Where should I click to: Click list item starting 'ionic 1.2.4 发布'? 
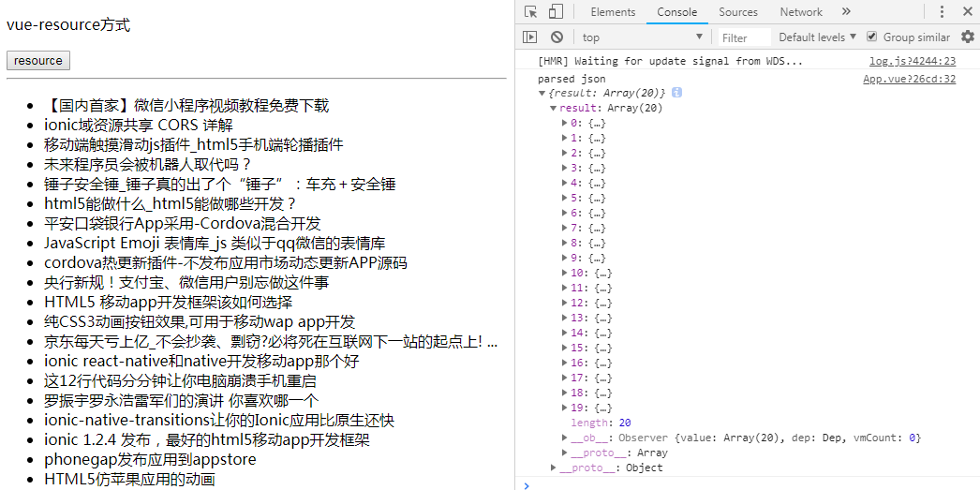click(x=207, y=440)
